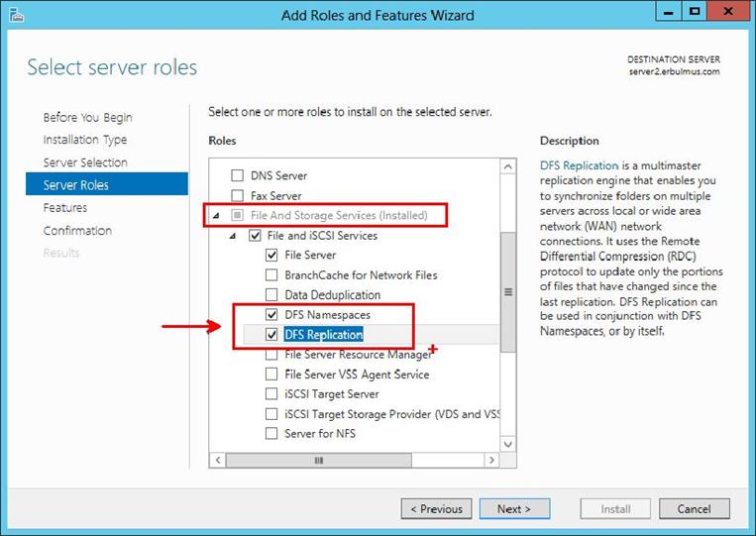756x536 pixels.
Task: Select DNS Server role label
Action: click(x=278, y=175)
